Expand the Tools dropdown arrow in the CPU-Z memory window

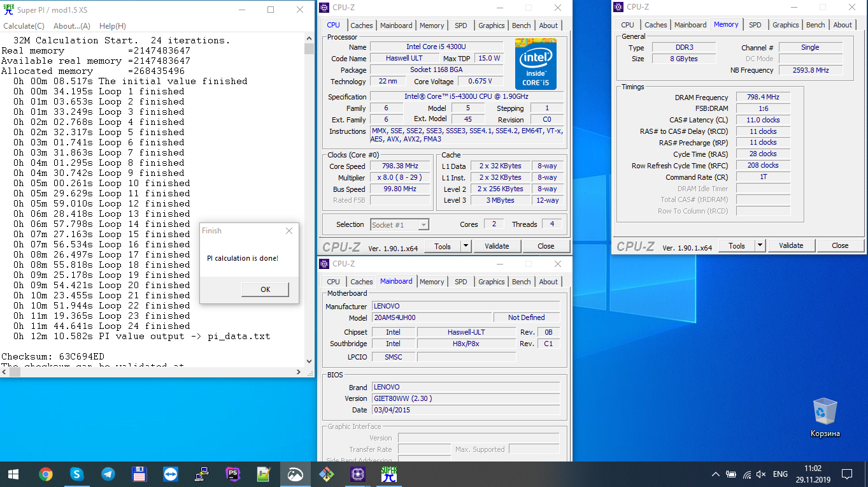760,245
